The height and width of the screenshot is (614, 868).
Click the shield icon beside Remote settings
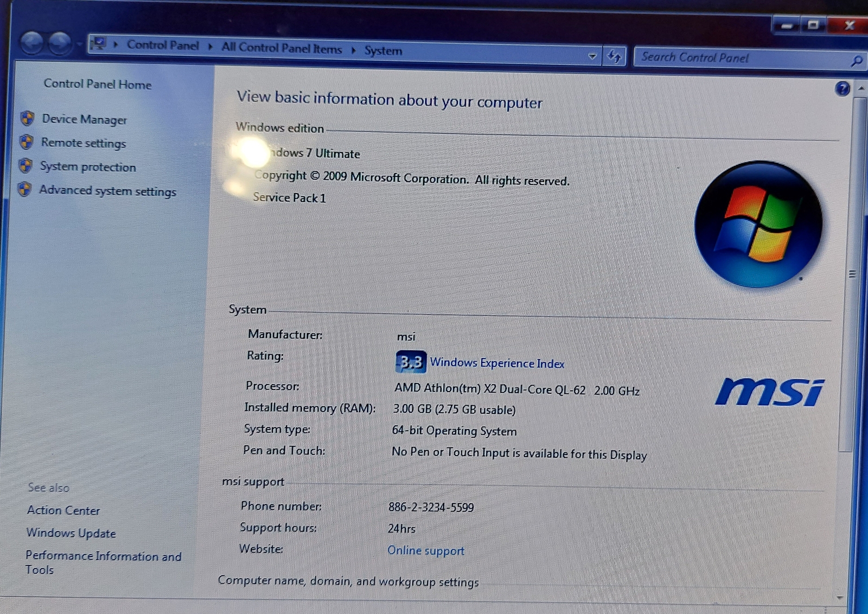pos(26,142)
